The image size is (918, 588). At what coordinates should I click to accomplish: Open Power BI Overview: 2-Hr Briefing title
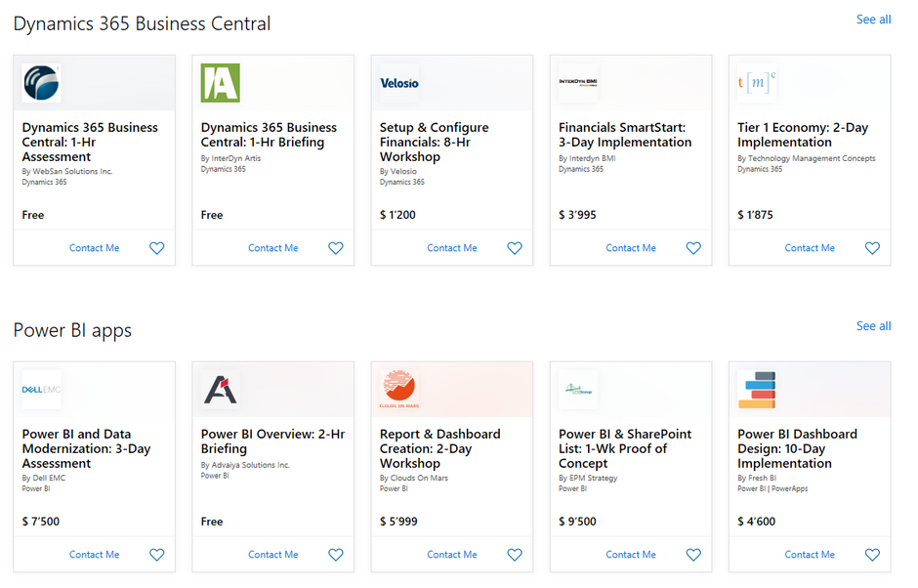(x=272, y=441)
